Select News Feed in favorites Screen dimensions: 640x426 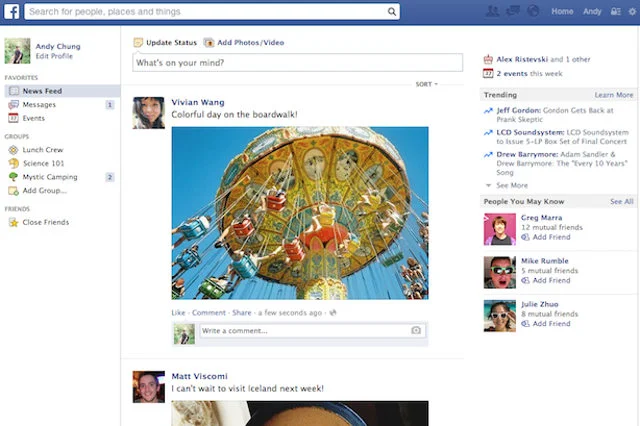(62, 91)
